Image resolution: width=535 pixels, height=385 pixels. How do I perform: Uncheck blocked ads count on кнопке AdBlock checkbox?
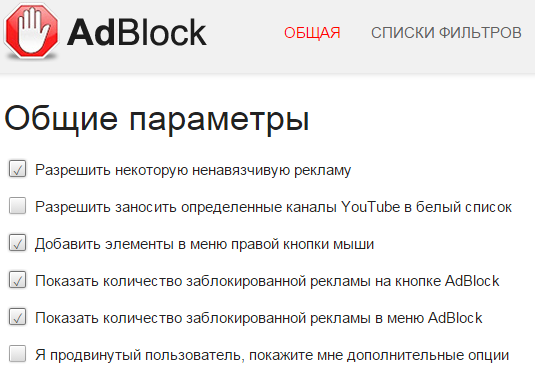[x=17, y=280]
